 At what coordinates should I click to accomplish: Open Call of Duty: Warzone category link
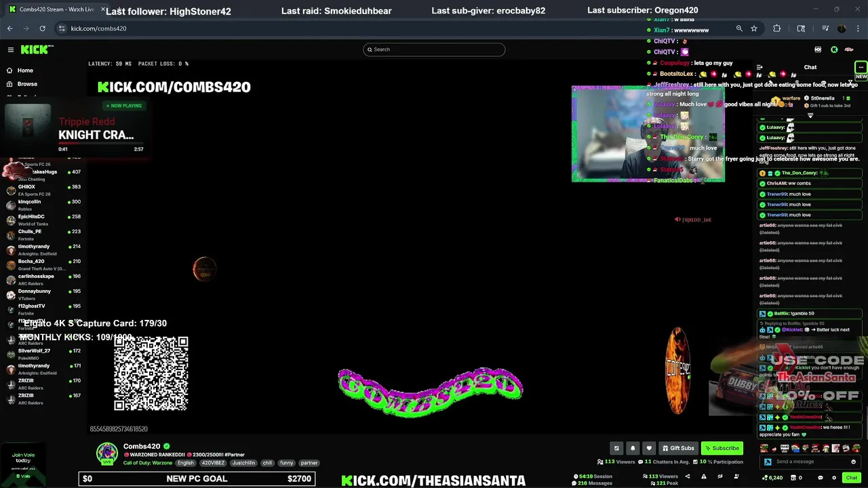pyautogui.click(x=148, y=463)
